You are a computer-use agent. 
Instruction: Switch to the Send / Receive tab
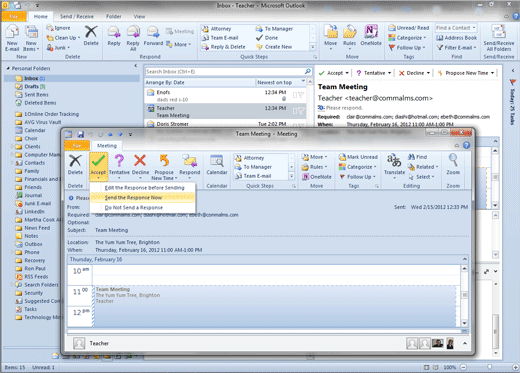click(x=77, y=16)
